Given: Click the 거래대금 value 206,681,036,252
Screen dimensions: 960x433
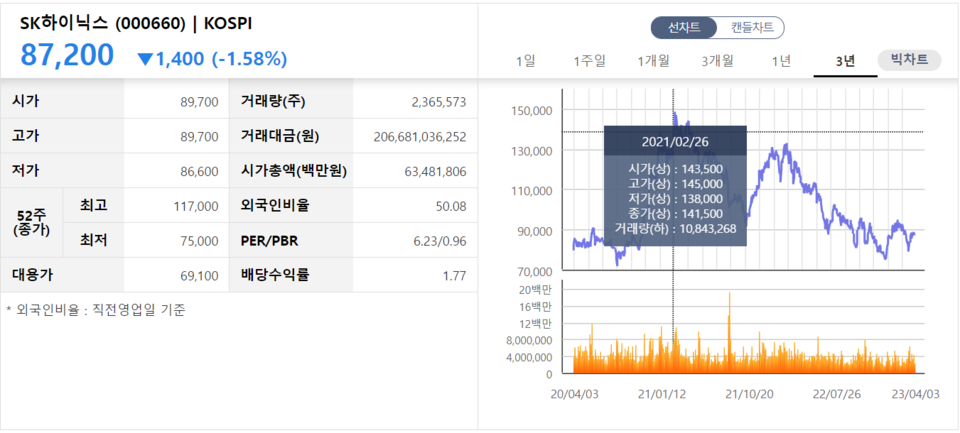Looking at the screenshot, I should [x=420, y=137].
